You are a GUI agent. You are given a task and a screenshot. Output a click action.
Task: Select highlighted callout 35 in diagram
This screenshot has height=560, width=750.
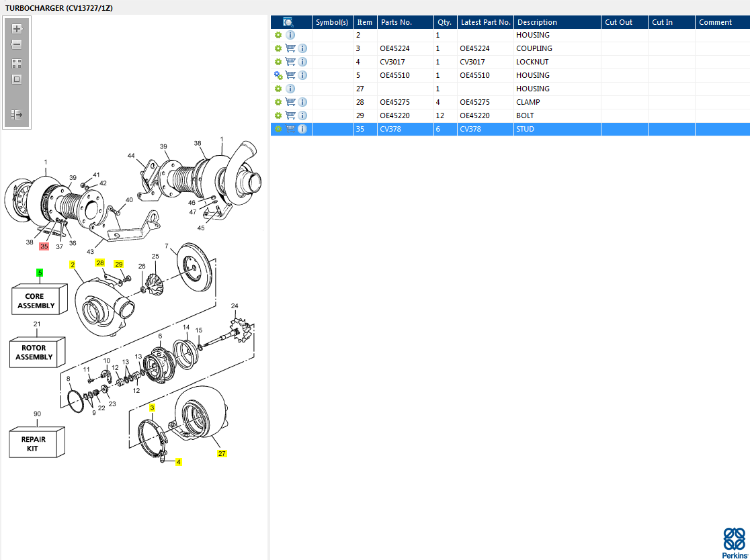pos(44,246)
